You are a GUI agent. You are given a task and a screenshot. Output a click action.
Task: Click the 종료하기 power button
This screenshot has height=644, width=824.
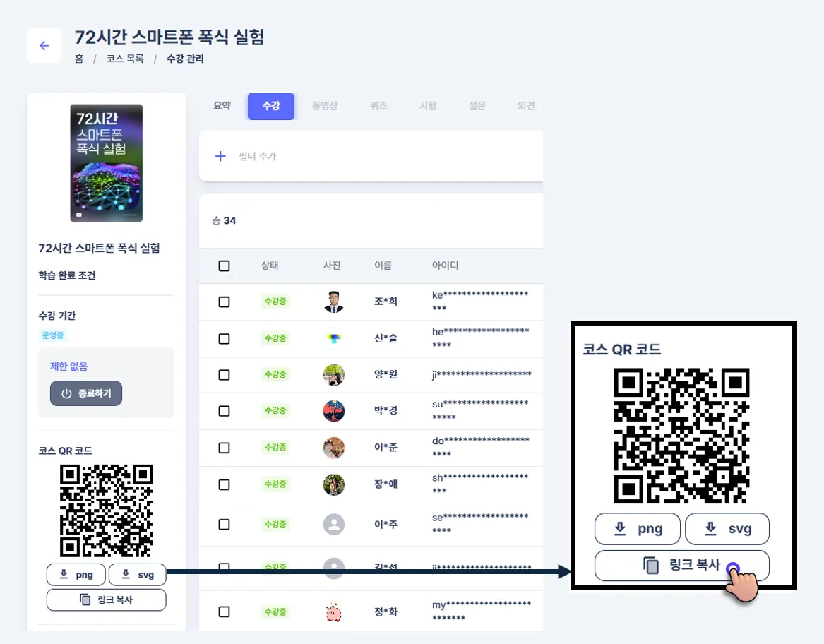86,393
